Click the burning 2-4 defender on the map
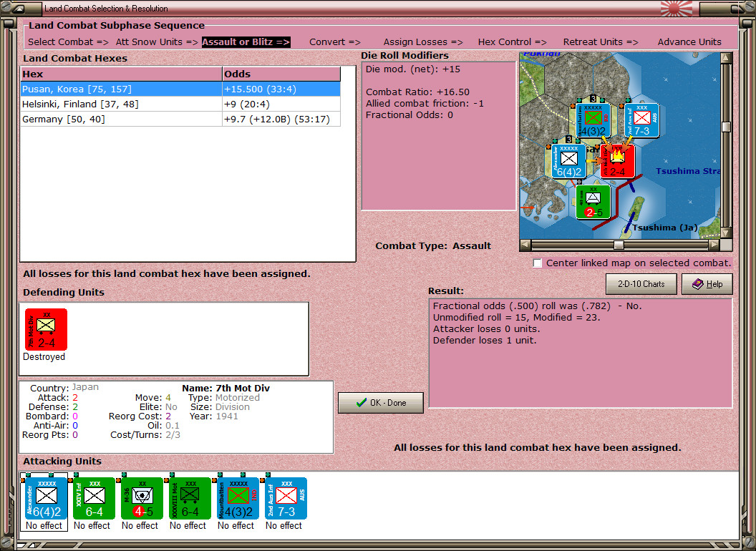The image size is (756, 551). pyautogui.click(x=618, y=162)
